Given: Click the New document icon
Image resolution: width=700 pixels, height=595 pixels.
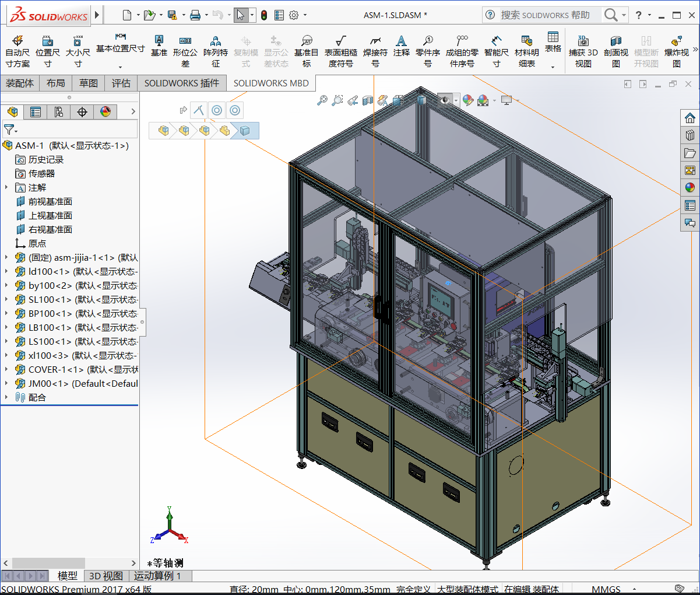Looking at the screenshot, I should [127, 15].
